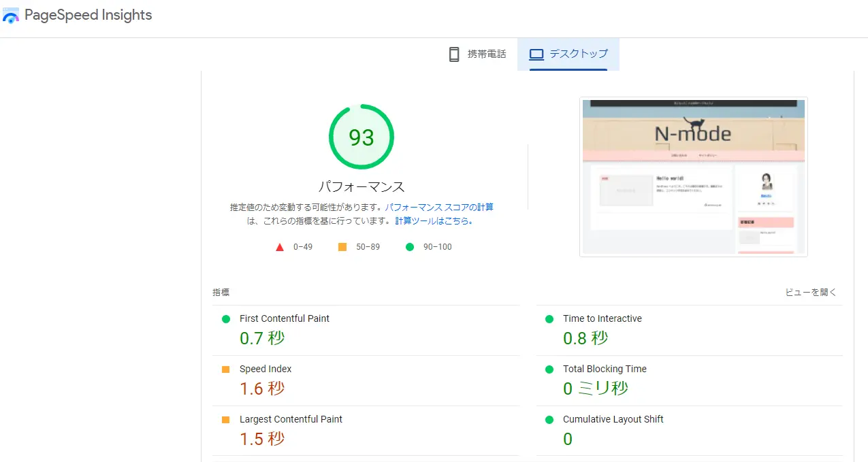Click the mobile phone icon
868x462 pixels.
(x=454, y=54)
